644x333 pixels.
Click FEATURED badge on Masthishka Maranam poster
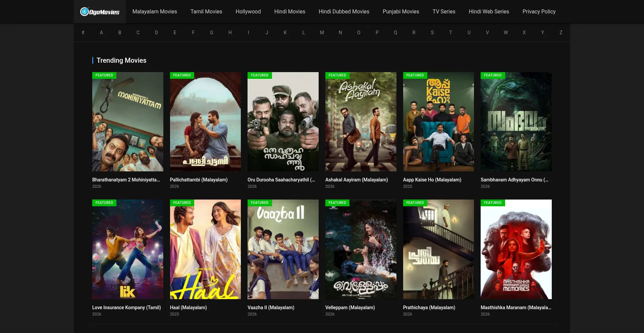[x=493, y=203]
